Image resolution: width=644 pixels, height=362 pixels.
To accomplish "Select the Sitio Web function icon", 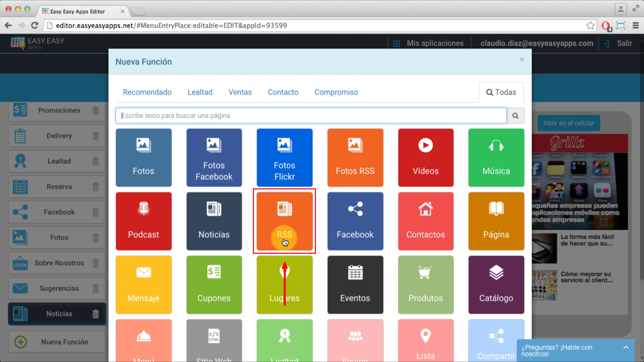I will pyautogui.click(x=214, y=340).
